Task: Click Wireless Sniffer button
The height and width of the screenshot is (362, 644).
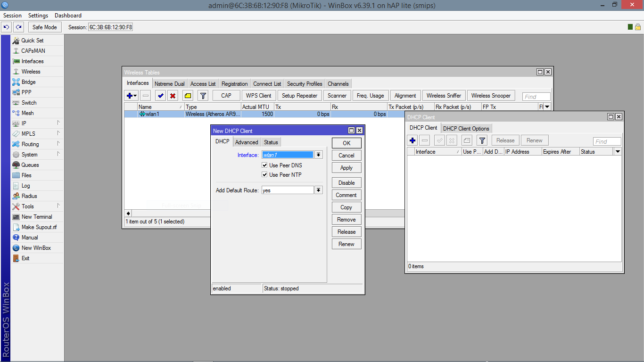Action: [444, 96]
